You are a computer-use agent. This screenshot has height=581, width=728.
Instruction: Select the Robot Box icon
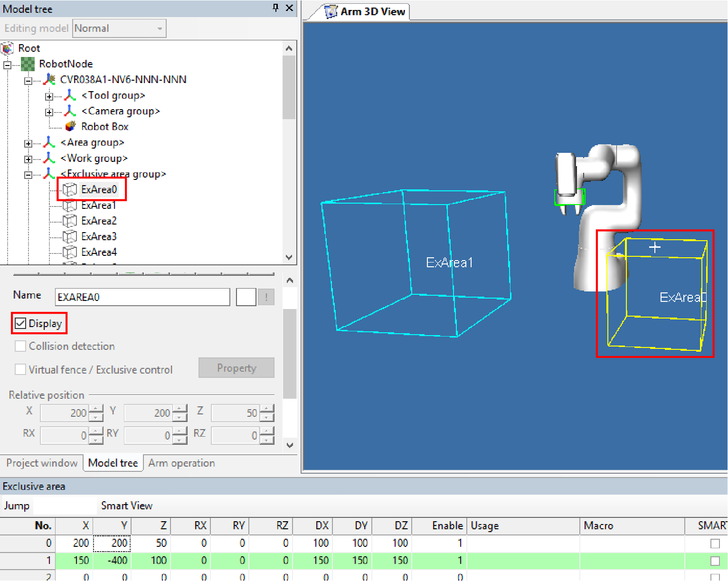(70, 127)
